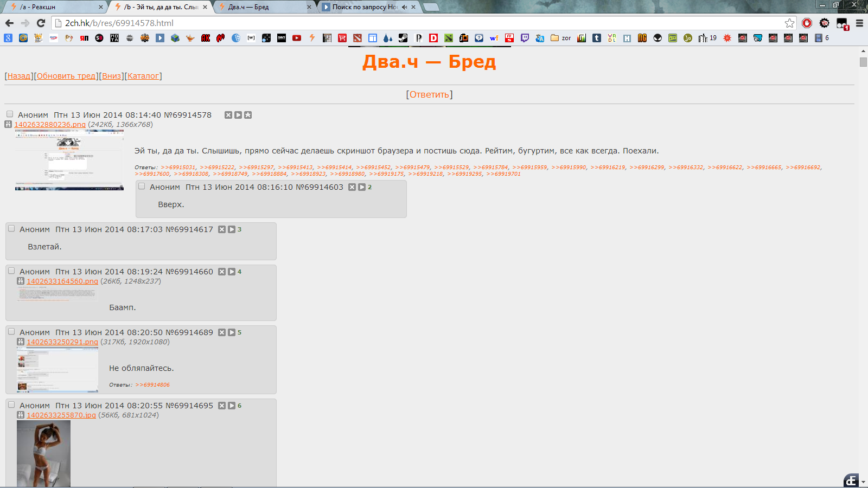Click the quick-reply arrow icon on post №69914578

pyautogui.click(x=238, y=115)
